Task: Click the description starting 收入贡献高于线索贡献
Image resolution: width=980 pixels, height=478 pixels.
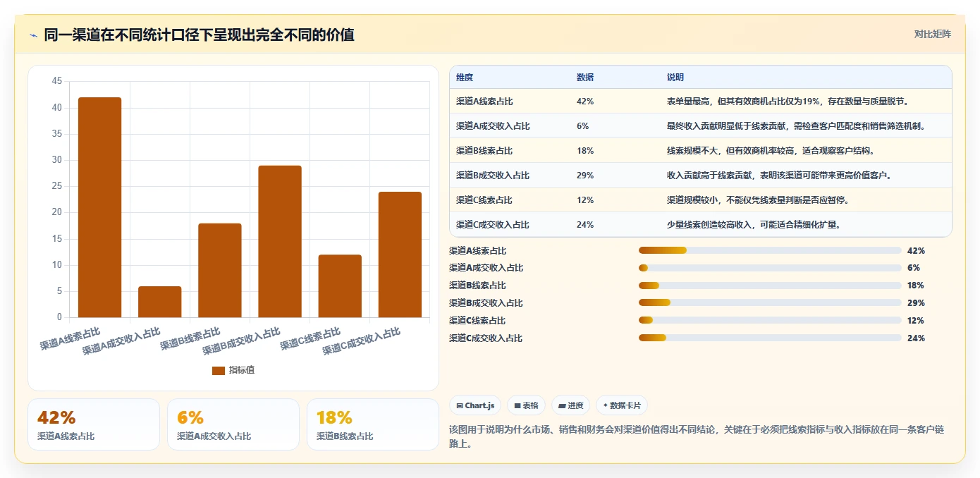Action: tap(780, 176)
